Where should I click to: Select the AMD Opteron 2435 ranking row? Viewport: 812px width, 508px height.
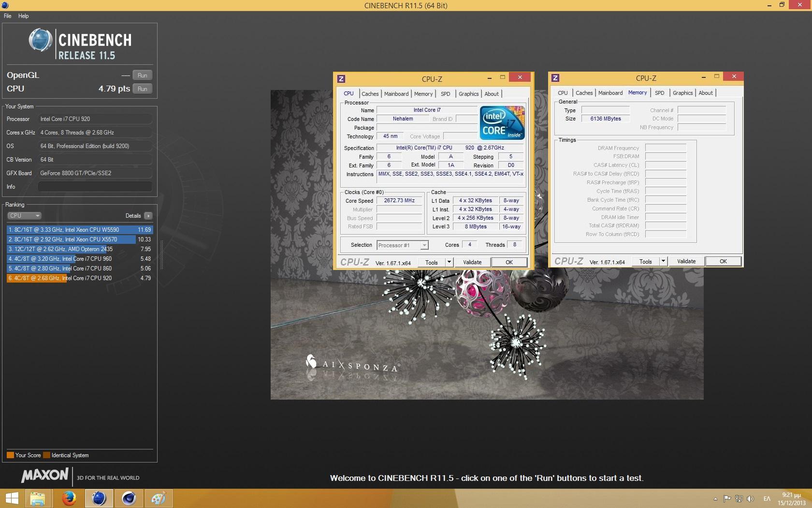pos(80,249)
